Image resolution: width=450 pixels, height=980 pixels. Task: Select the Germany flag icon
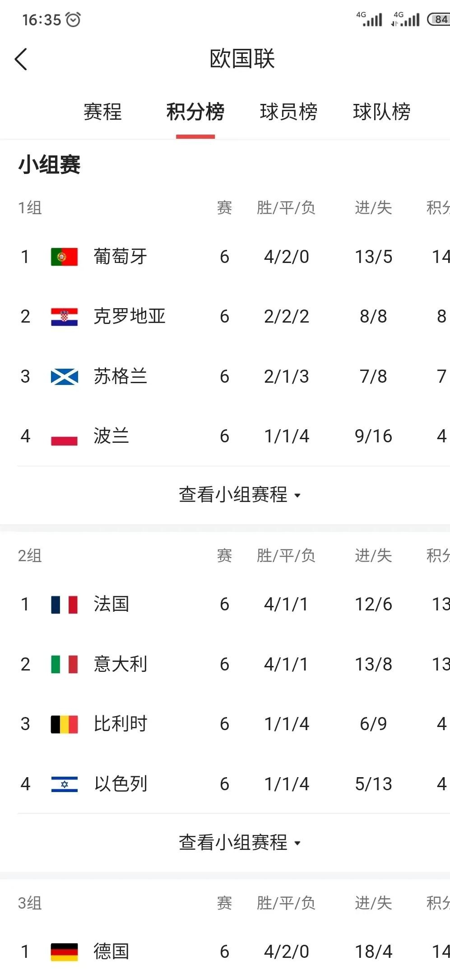[x=64, y=951]
